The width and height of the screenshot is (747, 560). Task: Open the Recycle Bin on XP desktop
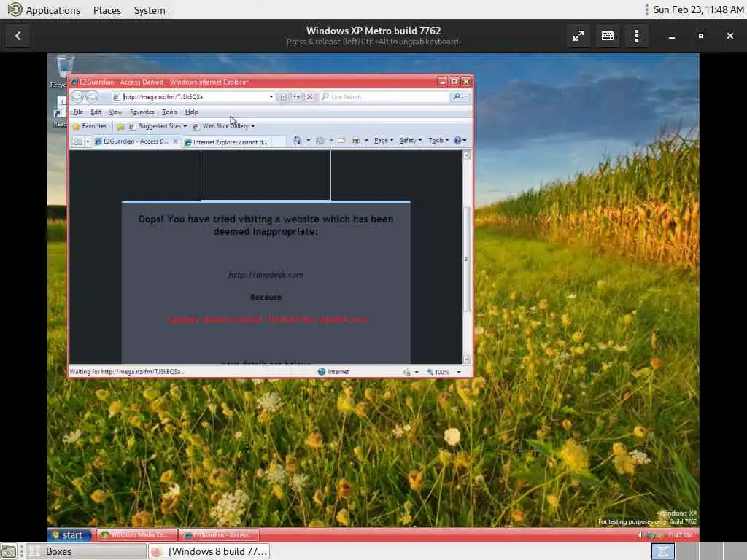coord(65,71)
